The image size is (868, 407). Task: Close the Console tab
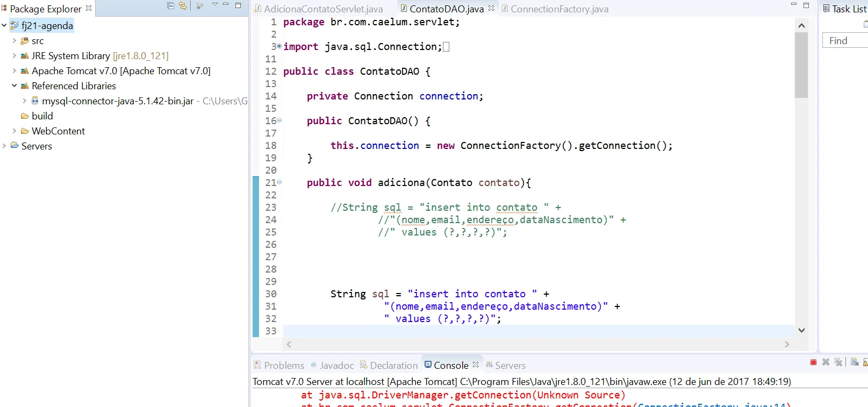[x=476, y=365]
